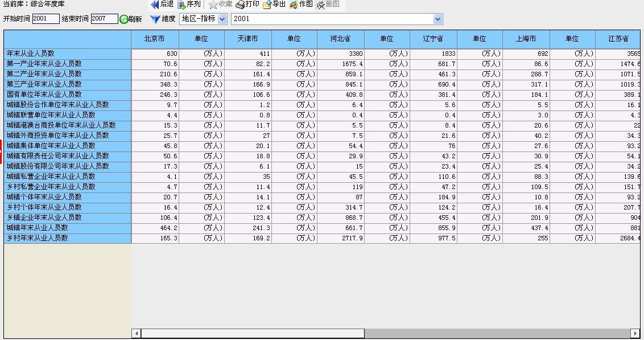The height and width of the screenshot is (340, 644).
Task: Click 当前库：综合年度库 label
Action: (34, 4)
